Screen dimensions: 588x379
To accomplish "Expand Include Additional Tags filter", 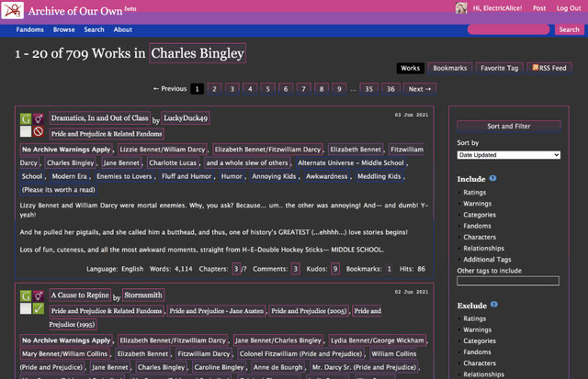I will pyautogui.click(x=487, y=260).
